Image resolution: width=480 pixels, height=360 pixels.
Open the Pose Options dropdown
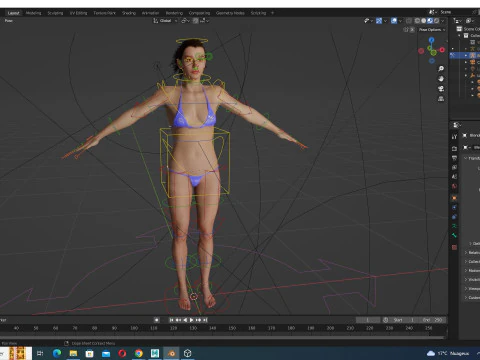[432, 30]
